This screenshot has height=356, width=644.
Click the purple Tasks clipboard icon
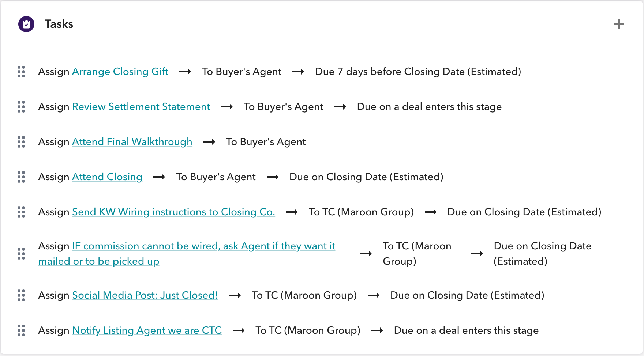coord(26,24)
